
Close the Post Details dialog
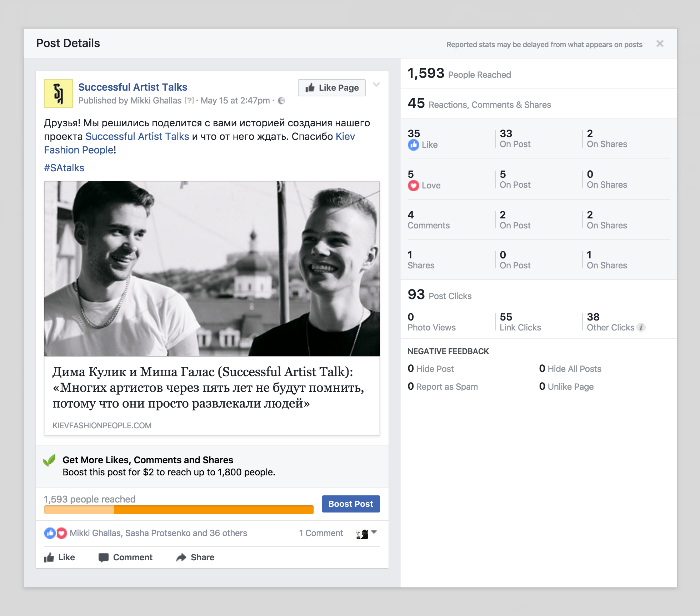click(660, 44)
